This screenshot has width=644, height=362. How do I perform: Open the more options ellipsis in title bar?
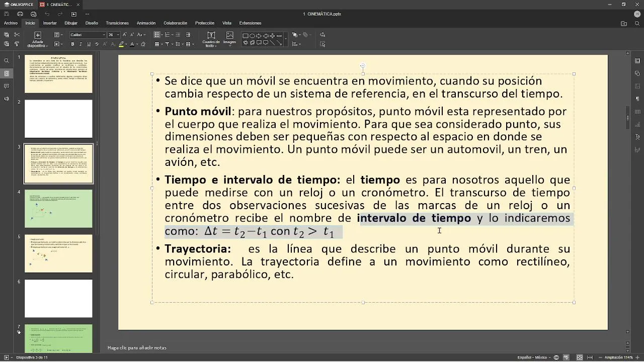[87, 14]
